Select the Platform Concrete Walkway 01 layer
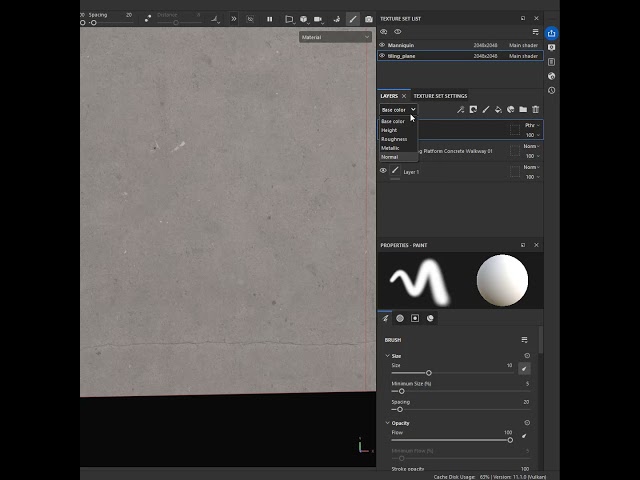 pos(460,151)
